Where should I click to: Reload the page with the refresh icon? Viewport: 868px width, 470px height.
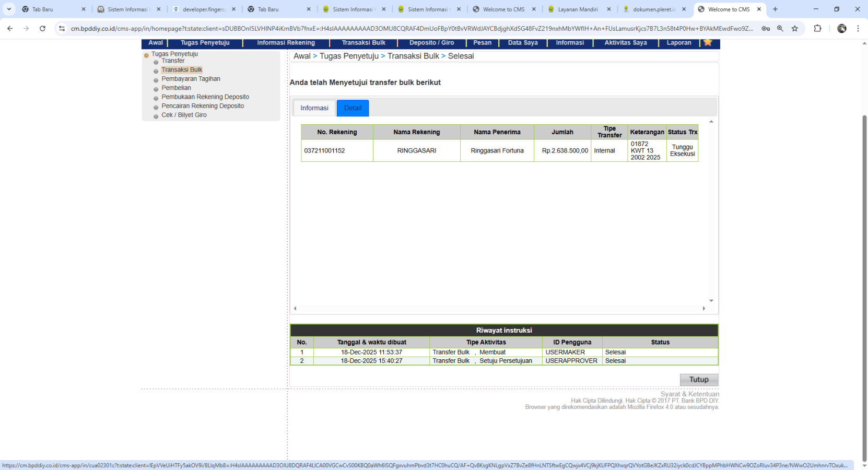pyautogui.click(x=42, y=29)
